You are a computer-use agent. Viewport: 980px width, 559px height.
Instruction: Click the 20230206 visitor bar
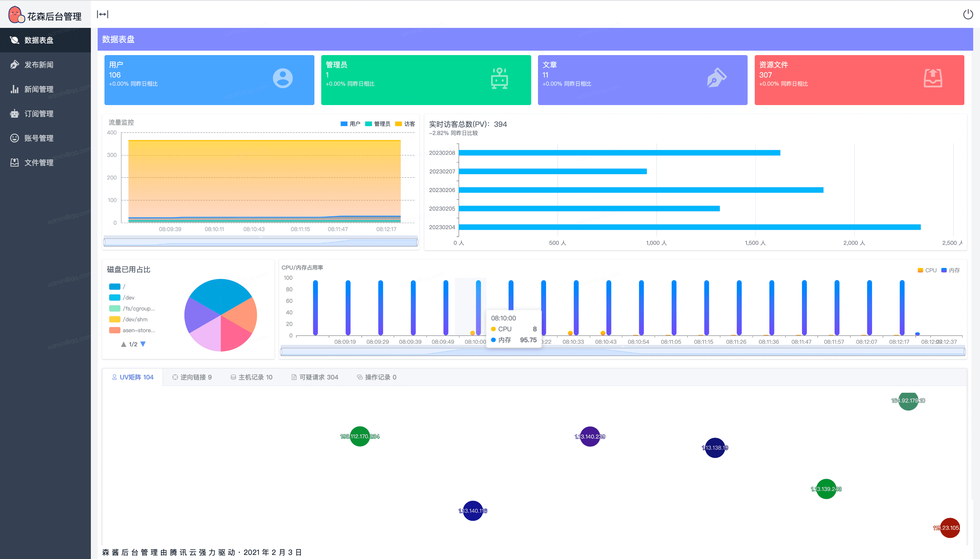click(641, 190)
